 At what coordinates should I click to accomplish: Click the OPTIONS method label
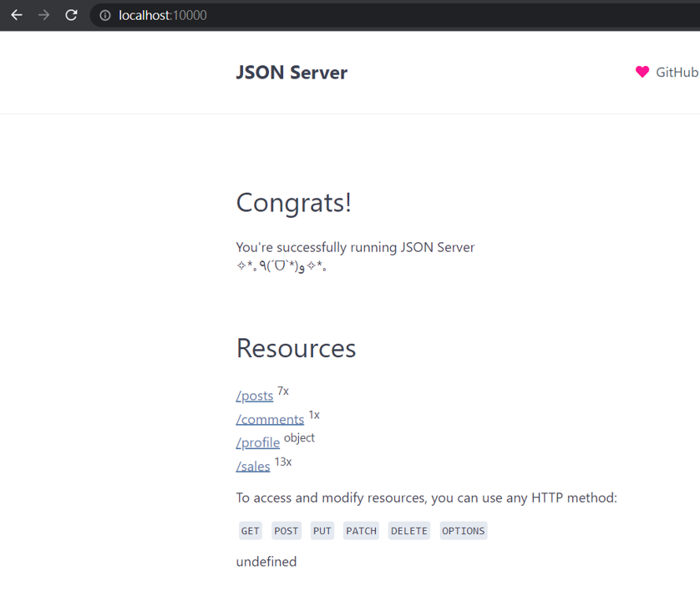pyautogui.click(x=464, y=531)
